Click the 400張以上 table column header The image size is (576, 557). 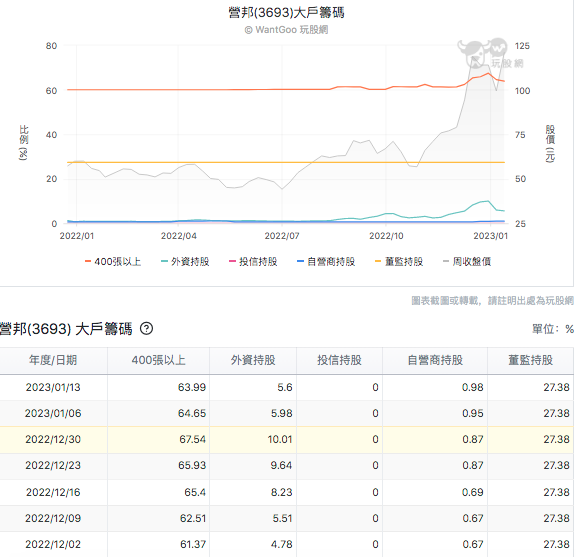pos(158,360)
